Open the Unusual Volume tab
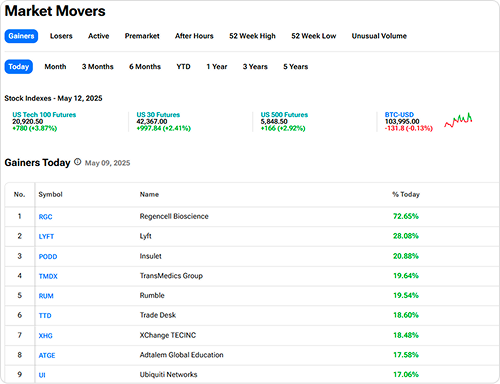500x384 pixels. tap(379, 36)
